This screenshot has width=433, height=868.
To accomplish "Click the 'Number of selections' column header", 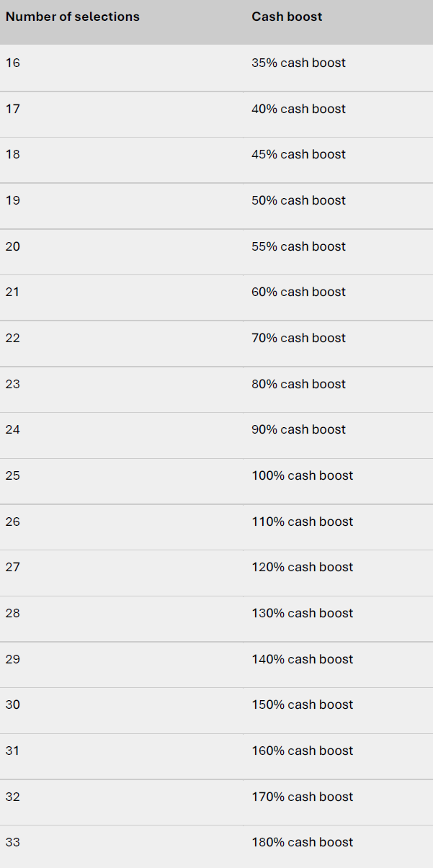I will click(73, 17).
